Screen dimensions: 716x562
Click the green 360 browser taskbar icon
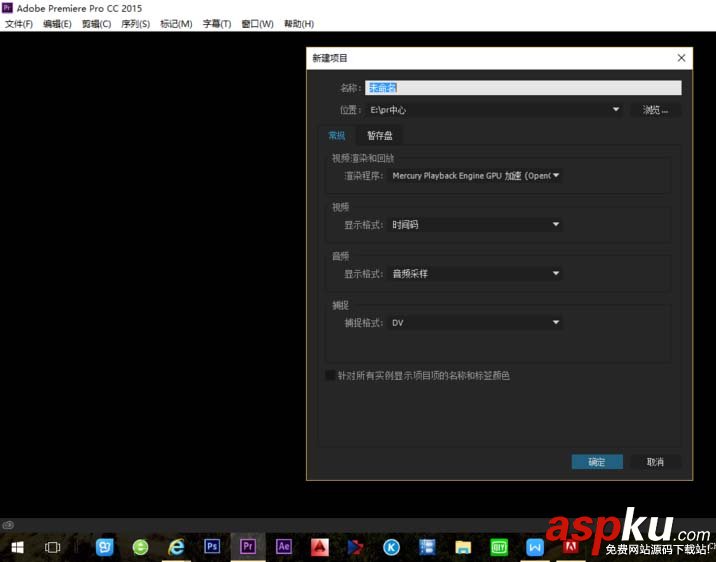click(x=140, y=547)
